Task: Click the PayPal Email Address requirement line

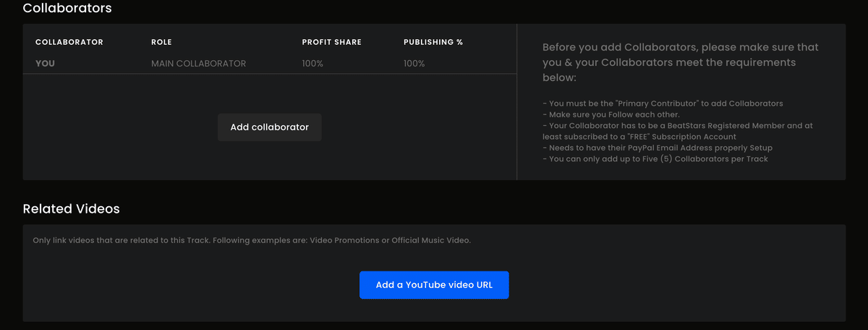Action: coord(658,148)
